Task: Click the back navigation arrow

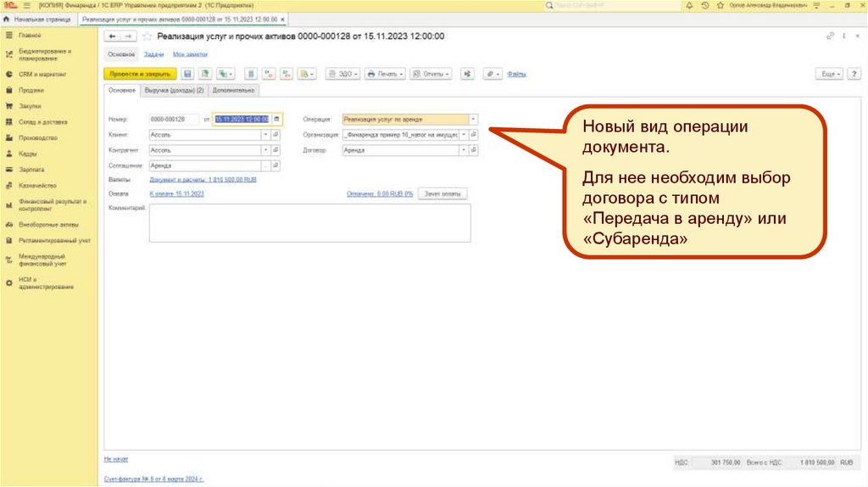Action: pos(112,36)
